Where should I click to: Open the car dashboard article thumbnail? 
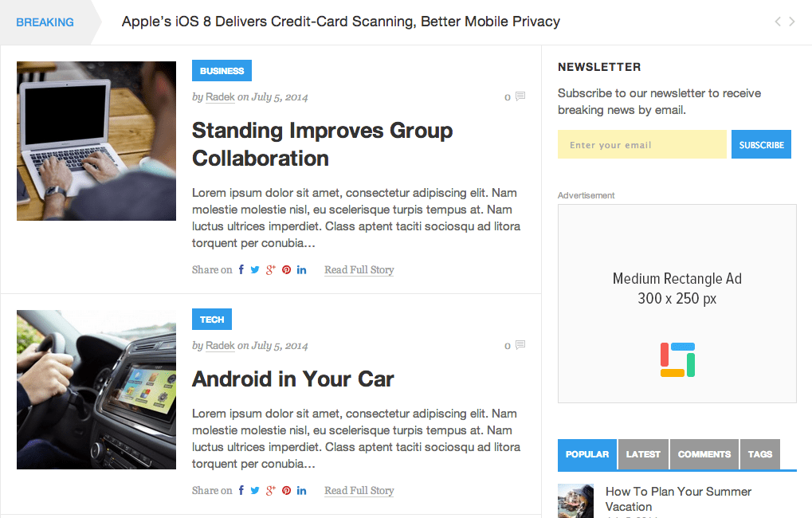pos(96,390)
